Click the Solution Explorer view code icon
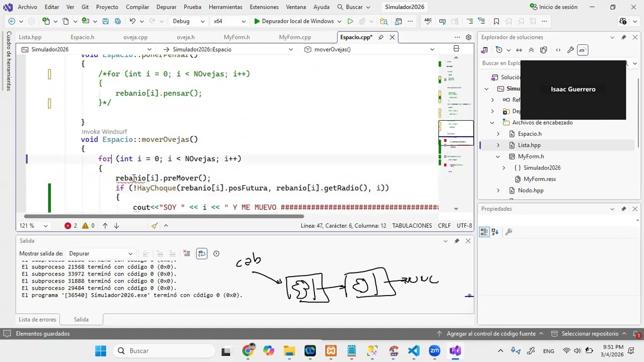 coord(558,50)
